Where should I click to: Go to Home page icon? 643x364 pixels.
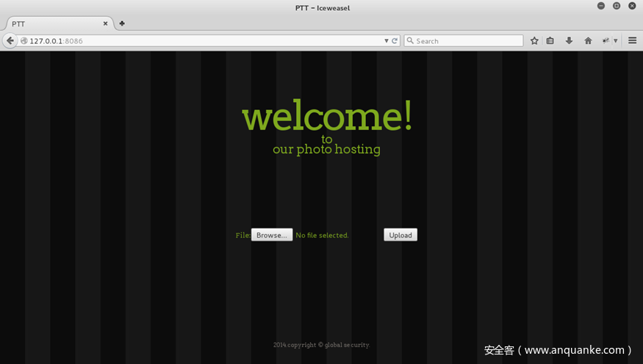point(588,40)
